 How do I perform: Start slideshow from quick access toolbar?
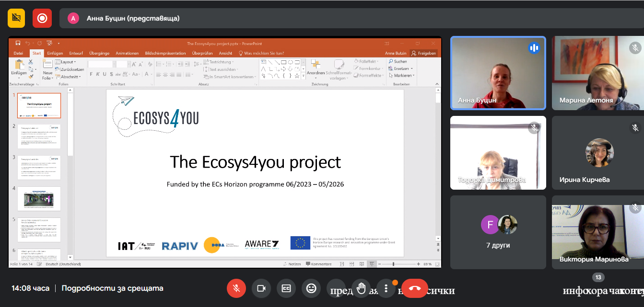49,43
